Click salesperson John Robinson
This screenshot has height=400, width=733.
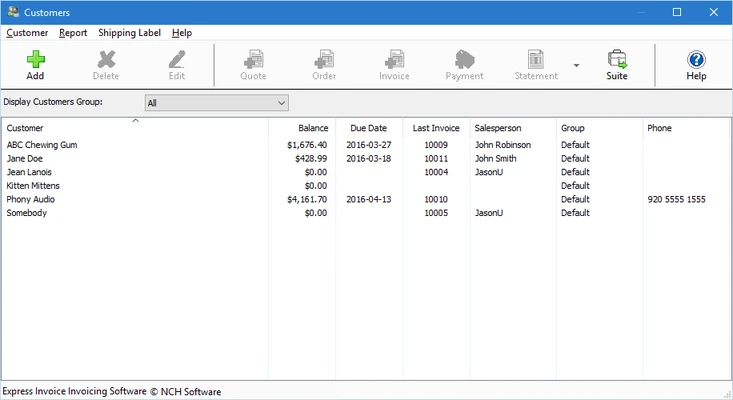503,145
